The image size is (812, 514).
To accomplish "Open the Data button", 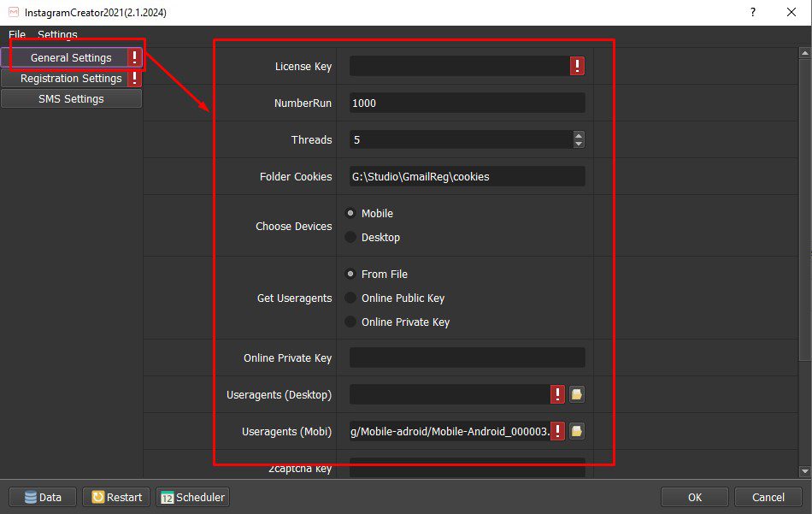I will (x=43, y=498).
